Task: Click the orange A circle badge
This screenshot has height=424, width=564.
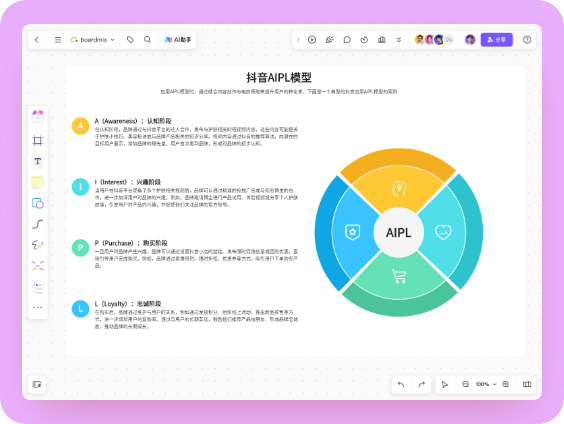Action: 81,126
